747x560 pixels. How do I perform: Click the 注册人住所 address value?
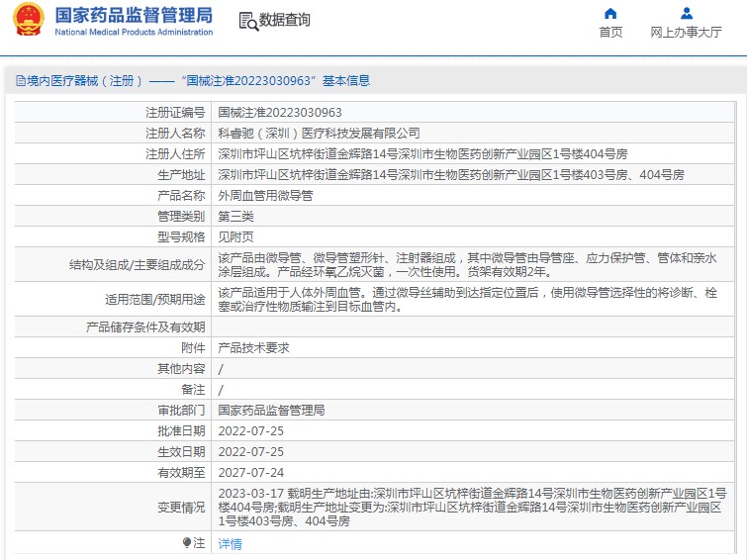pos(423,154)
